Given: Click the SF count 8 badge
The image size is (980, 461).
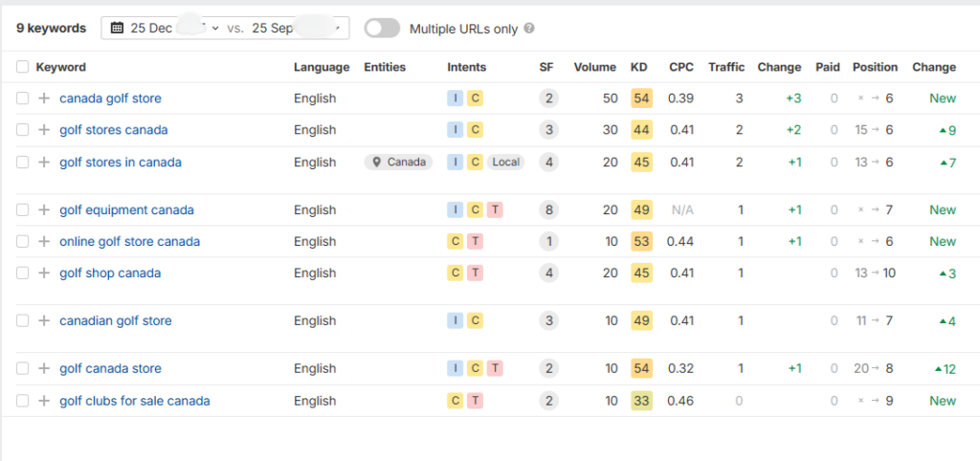Looking at the screenshot, I should pos(548,210).
